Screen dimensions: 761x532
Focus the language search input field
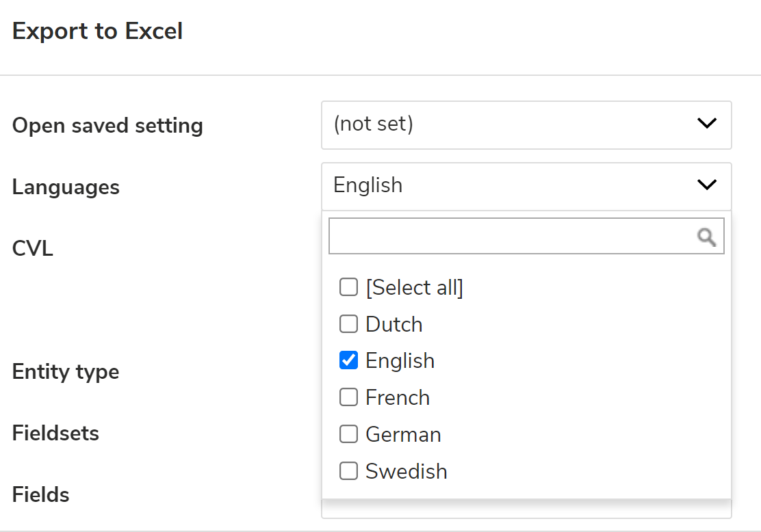(526, 236)
